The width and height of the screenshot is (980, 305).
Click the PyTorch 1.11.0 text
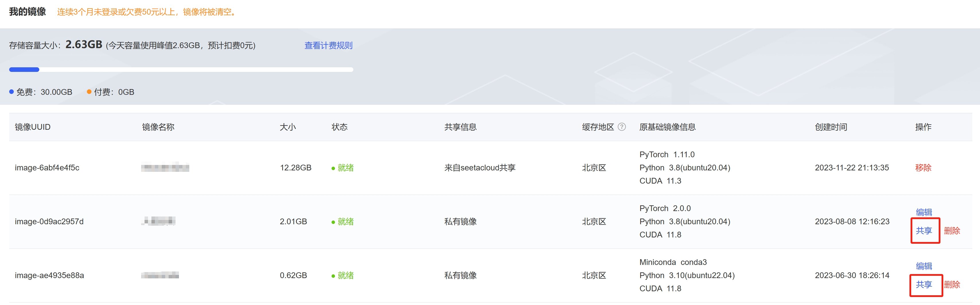click(667, 155)
